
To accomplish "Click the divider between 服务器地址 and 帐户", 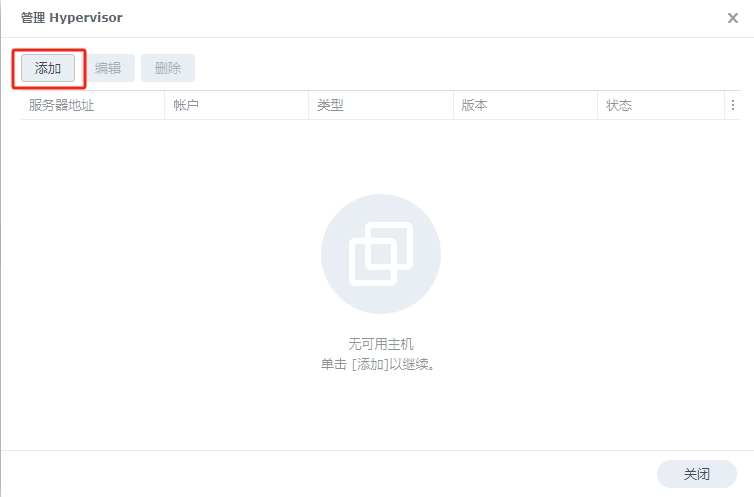I will click(x=164, y=105).
